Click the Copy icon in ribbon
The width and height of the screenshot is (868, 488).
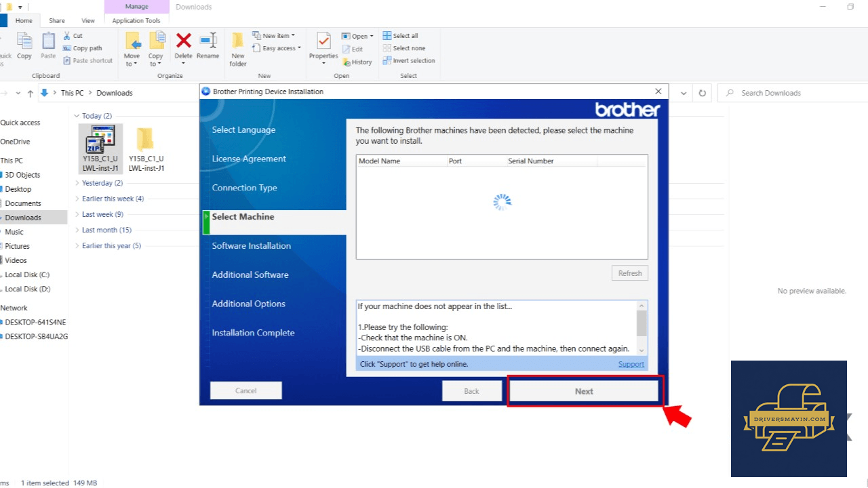24,47
